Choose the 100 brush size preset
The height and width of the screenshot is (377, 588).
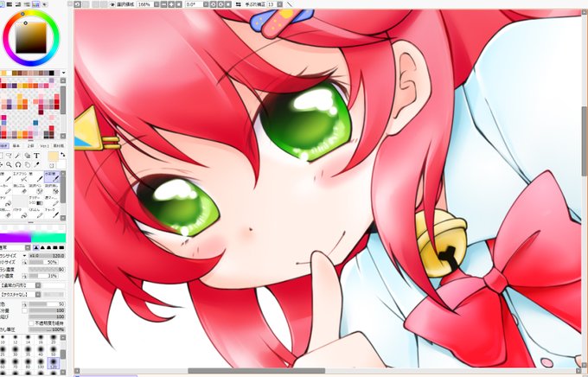coord(41,362)
